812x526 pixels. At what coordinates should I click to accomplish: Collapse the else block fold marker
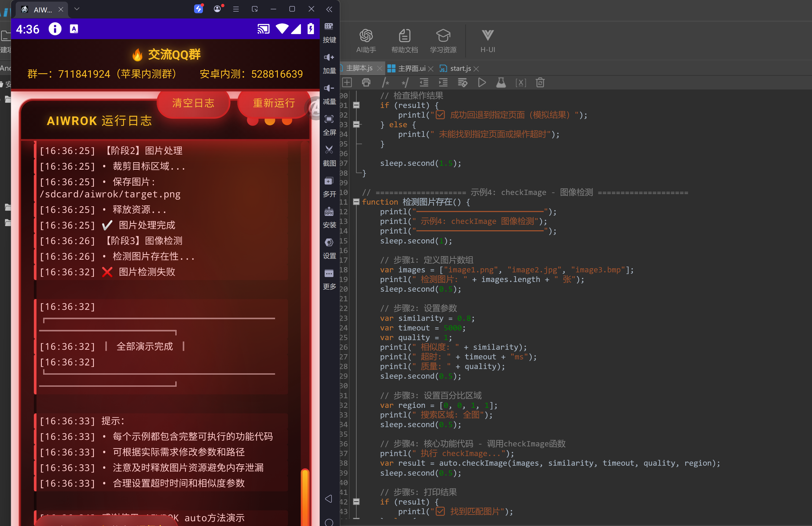click(x=356, y=124)
